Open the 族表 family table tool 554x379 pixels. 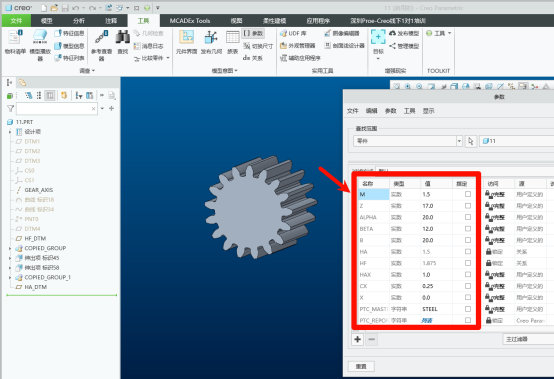[x=232, y=42]
